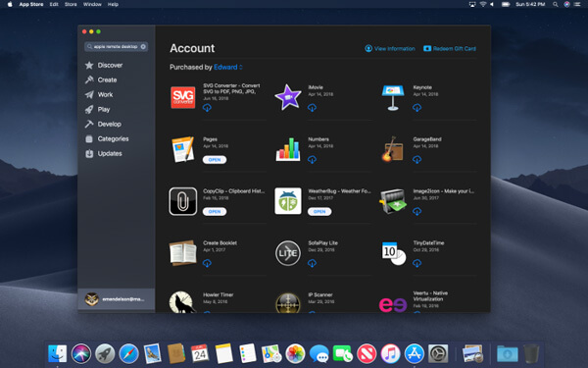Click the Keynote podium app icon

[x=393, y=97]
